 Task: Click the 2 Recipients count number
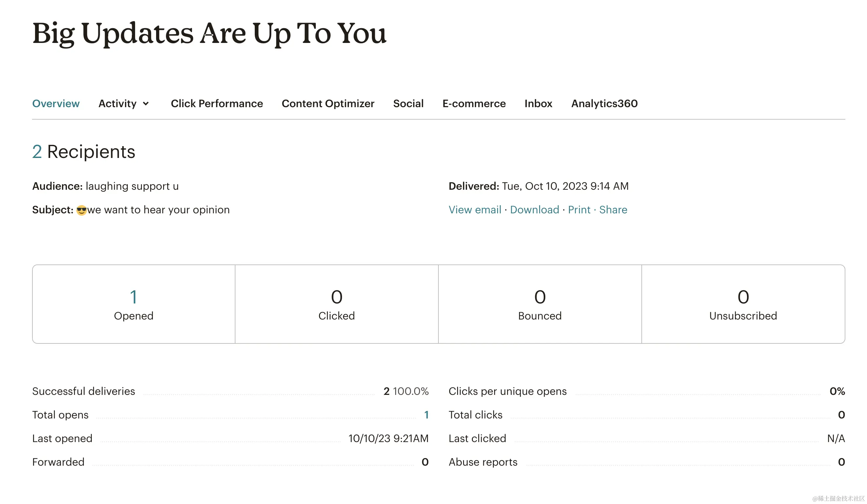[x=37, y=152]
